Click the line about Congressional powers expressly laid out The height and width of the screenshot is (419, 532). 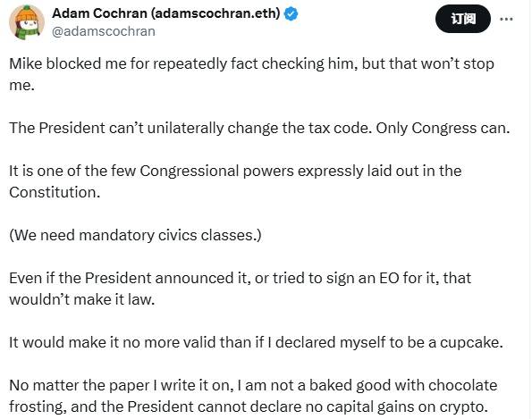[235, 171]
